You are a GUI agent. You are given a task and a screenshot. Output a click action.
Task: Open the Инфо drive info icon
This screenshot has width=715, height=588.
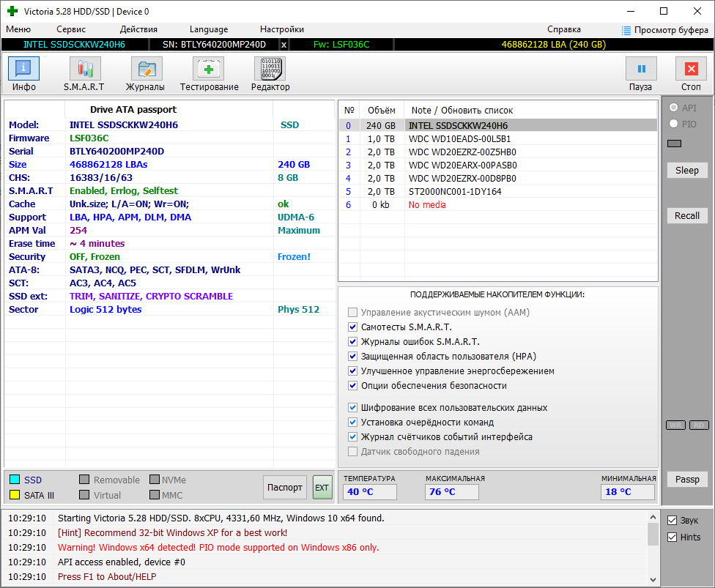coord(23,69)
